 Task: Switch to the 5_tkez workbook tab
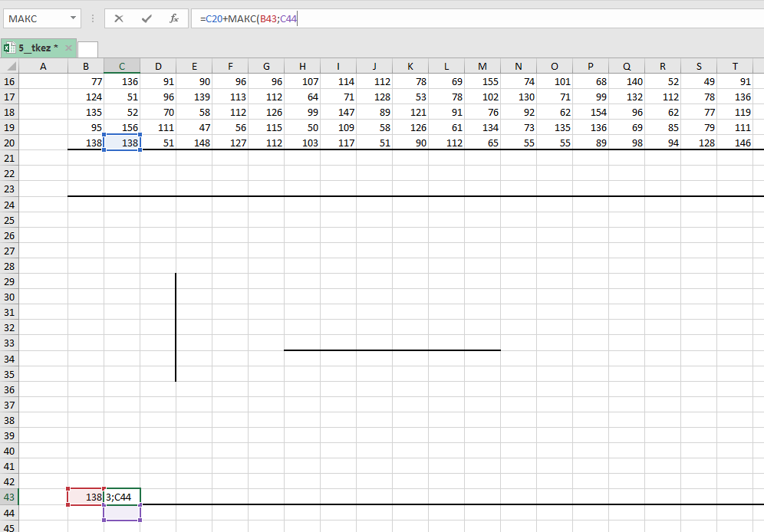tap(38, 48)
